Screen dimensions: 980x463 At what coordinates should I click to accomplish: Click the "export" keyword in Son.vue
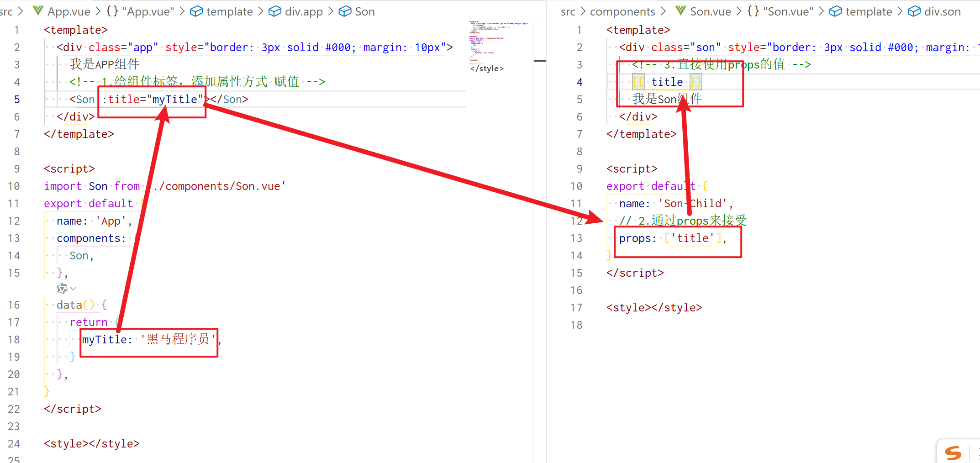tap(625, 186)
